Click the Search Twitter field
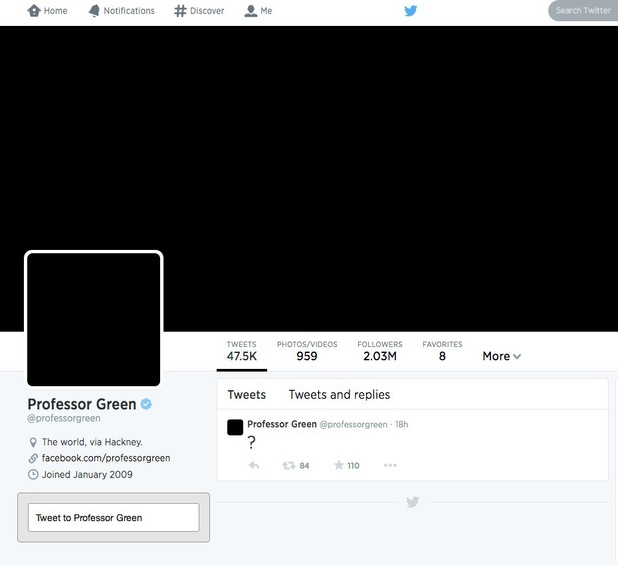The height and width of the screenshot is (565, 618). [583, 11]
